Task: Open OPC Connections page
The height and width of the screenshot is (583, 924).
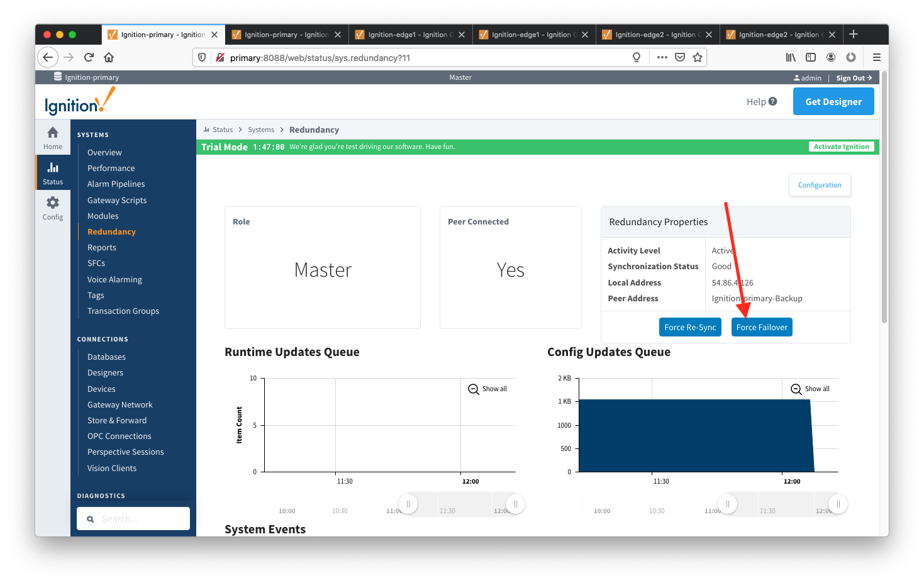Action: (x=120, y=436)
